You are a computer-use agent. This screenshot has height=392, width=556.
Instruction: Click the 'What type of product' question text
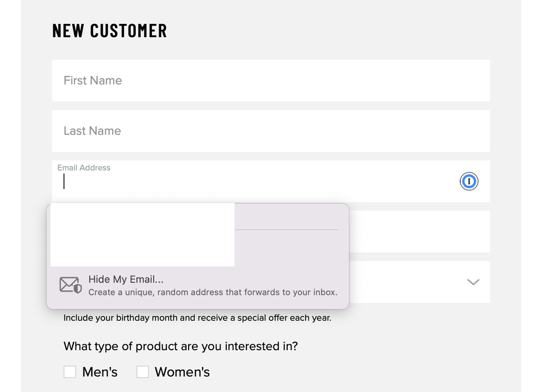pos(180,346)
